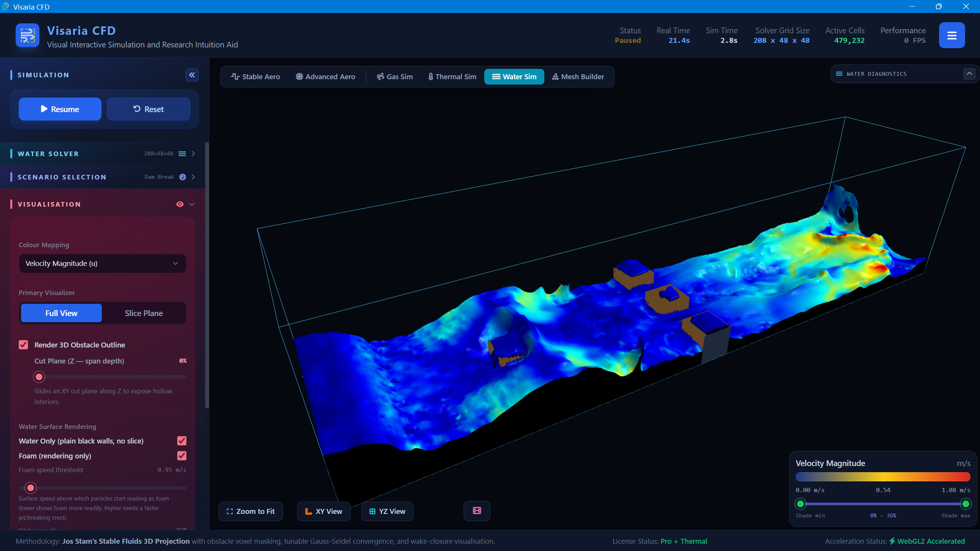Screen dimensions: 980x551
Task: Click the Water Solver section header
Action: 103,153
